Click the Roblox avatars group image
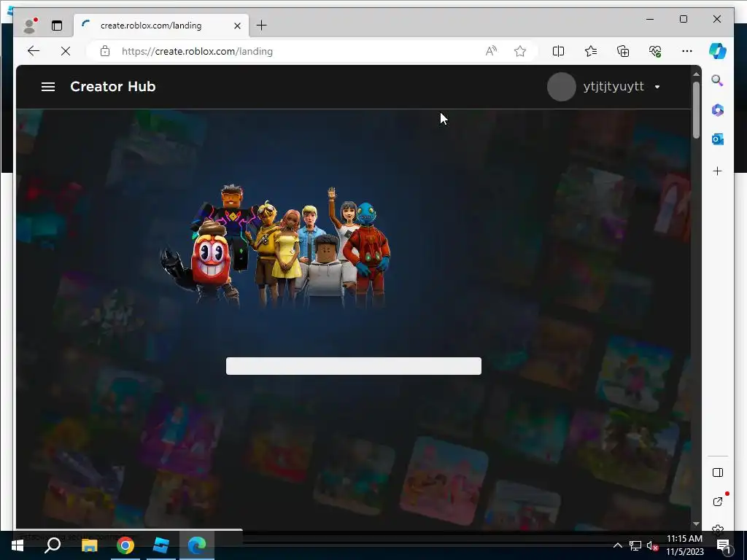This screenshot has width=747, height=560. point(275,246)
